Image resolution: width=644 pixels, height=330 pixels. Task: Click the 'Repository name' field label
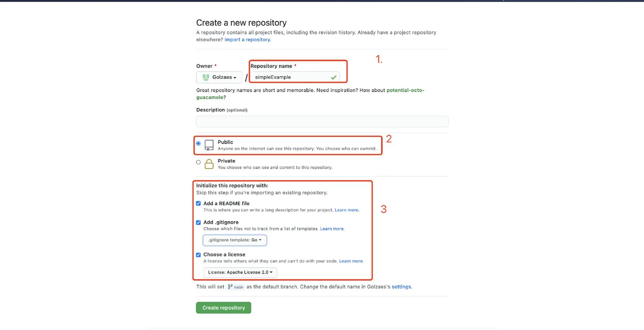click(x=272, y=66)
